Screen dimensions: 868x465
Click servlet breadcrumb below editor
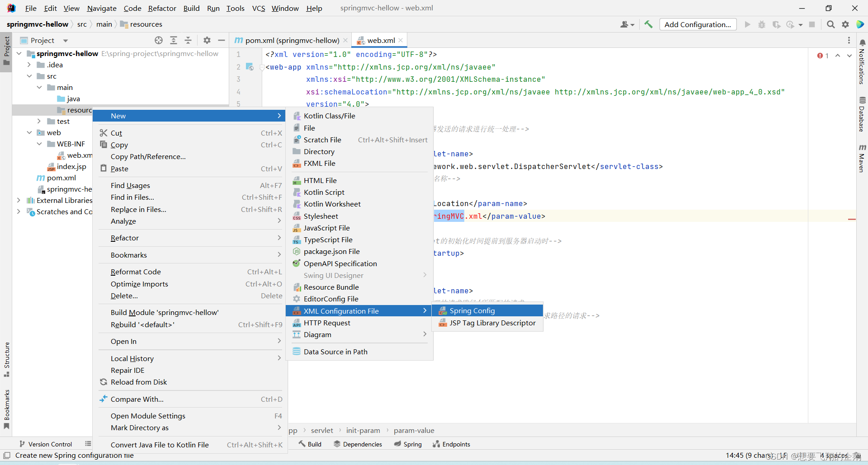click(322, 430)
